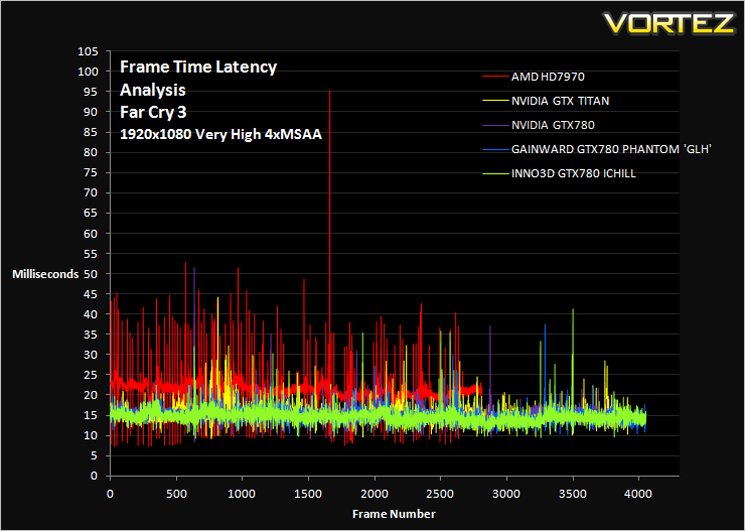Screen dimensions: 745x531
Task: Click the 3500 x-axis value
Action: pyautogui.click(x=573, y=493)
